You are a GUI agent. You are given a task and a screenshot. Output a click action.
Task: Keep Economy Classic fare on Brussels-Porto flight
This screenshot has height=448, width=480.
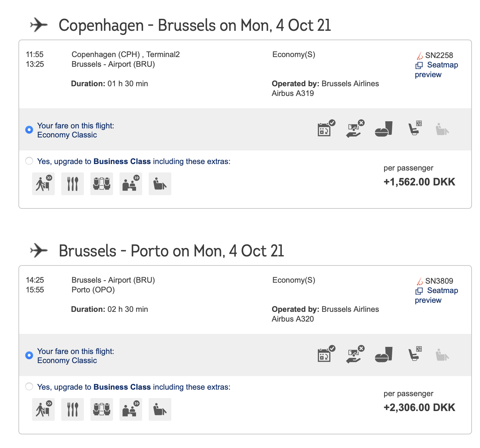[29, 356]
